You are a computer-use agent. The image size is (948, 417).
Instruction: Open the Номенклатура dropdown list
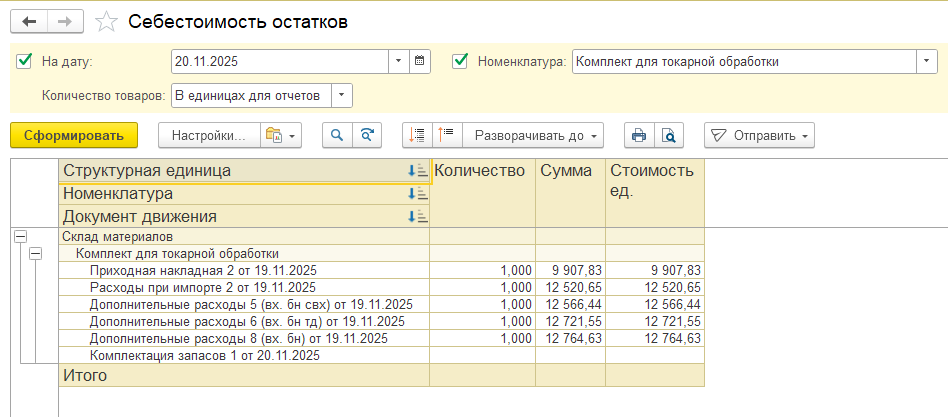(x=925, y=62)
